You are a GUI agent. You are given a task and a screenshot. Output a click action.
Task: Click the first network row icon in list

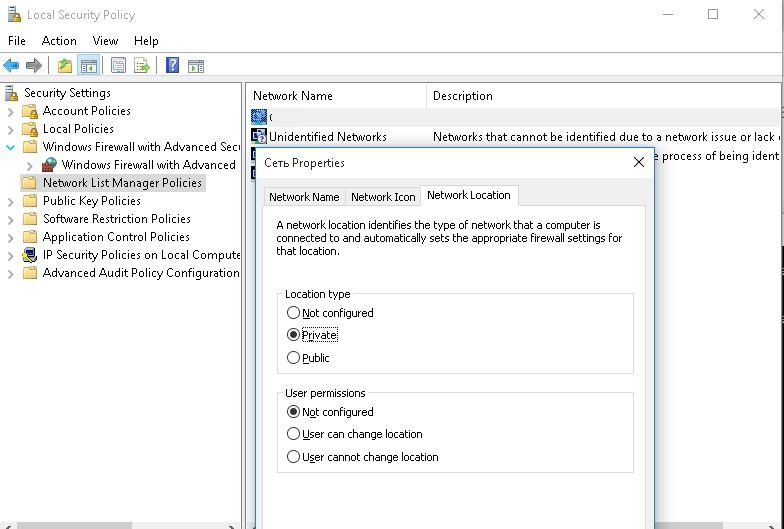(x=259, y=116)
